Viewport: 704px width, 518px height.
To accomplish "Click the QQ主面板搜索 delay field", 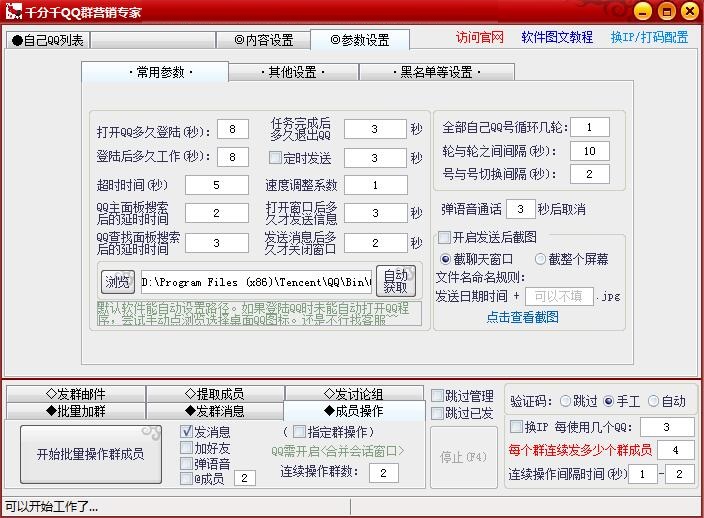I will click(x=217, y=213).
